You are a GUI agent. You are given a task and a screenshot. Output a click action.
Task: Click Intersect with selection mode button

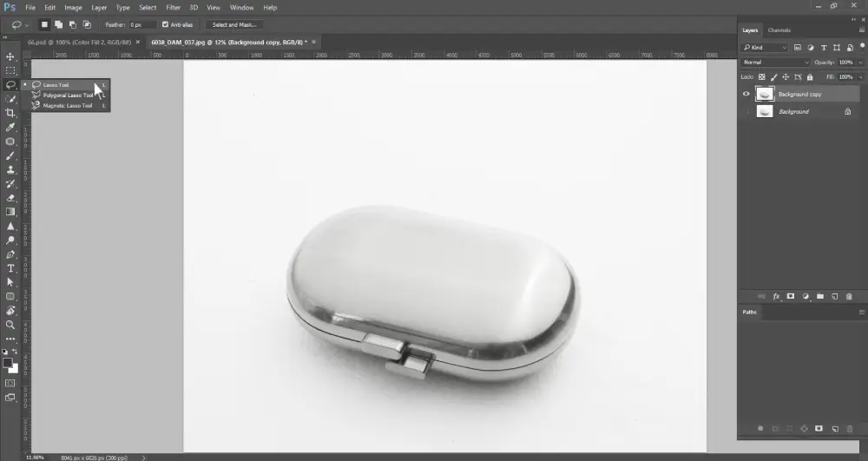pyautogui.click(x=87, y=25)
